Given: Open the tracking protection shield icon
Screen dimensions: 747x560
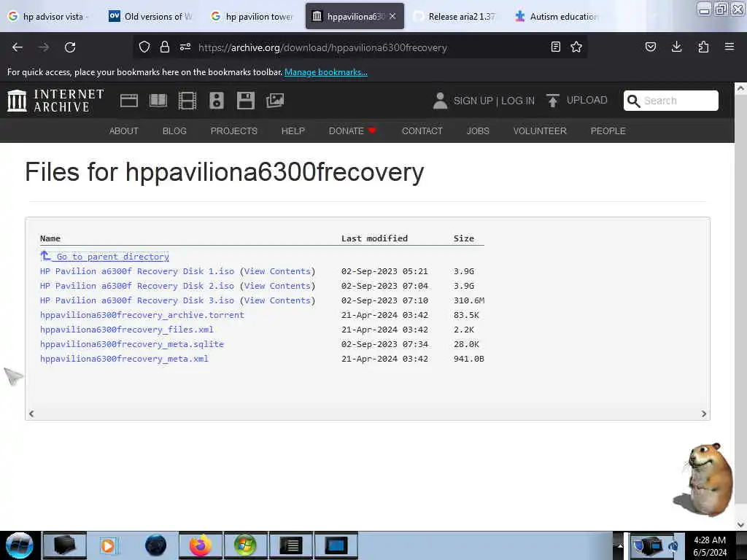Looking at the screenshot, I should [x=144, y=47].
